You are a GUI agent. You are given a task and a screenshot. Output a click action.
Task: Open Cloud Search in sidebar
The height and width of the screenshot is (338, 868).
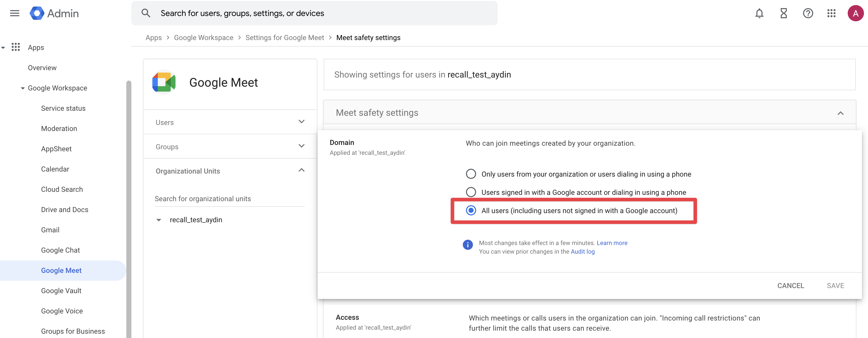[x=62, y=189]
